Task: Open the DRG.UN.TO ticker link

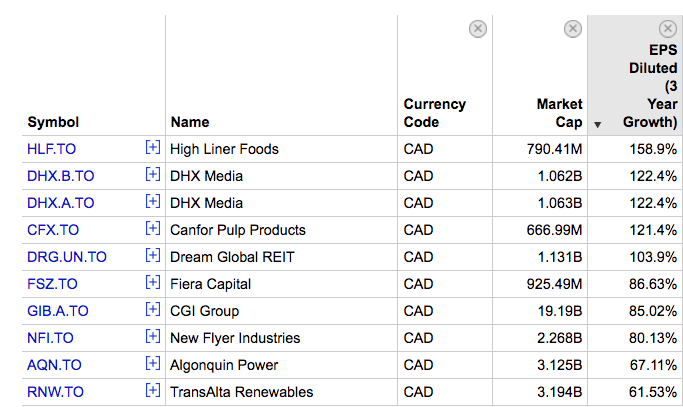Action: [x=67, y=257]
